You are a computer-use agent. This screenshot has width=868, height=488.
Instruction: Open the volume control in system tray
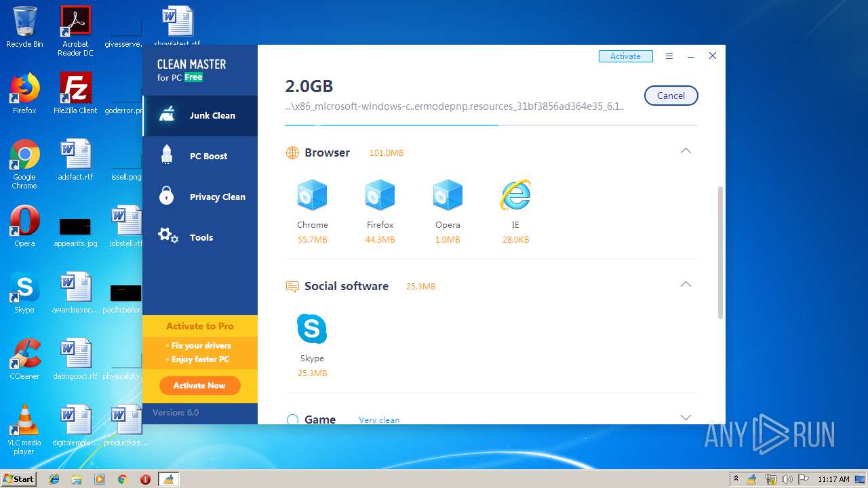coord(787,479)
